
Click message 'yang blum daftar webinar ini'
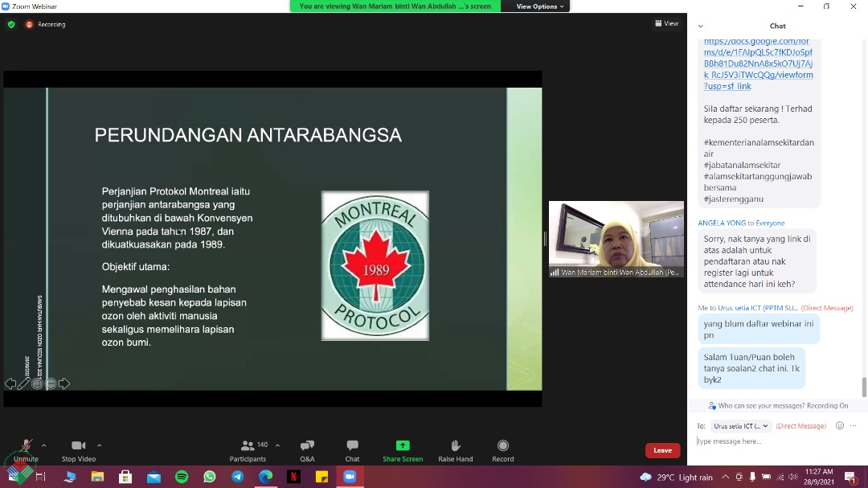coord(759,329)
